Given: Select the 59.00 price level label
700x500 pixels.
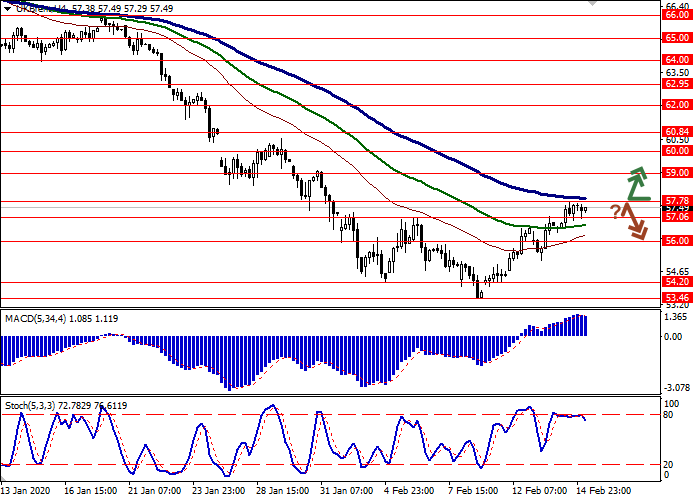Looking at the screenshot, I should coord(677,173).
